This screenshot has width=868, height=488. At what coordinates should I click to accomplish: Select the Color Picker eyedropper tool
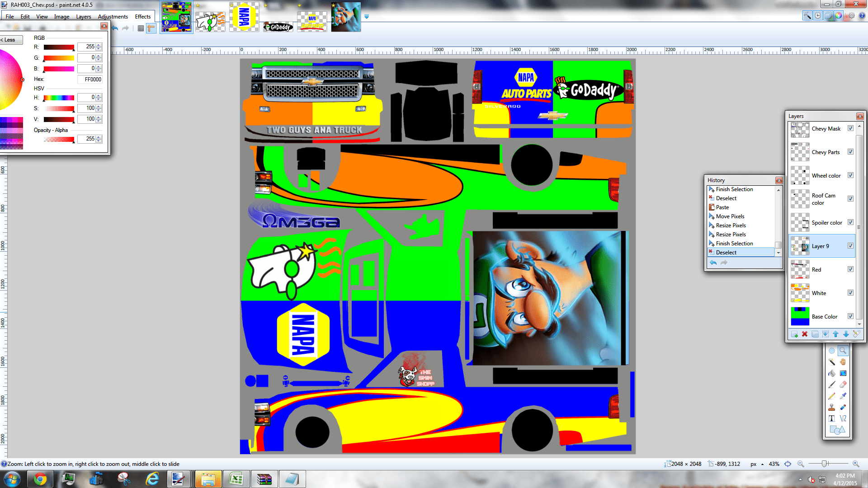pos(843,396)
